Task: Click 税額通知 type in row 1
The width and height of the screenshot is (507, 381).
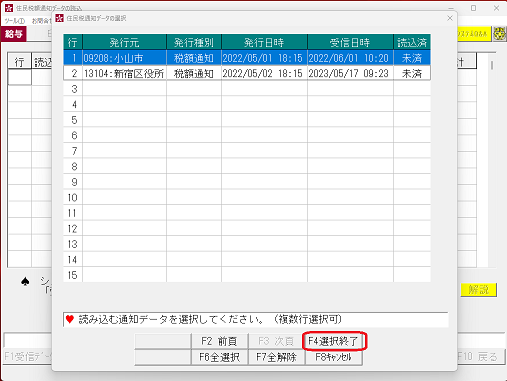Action: [x=194, y=58]
